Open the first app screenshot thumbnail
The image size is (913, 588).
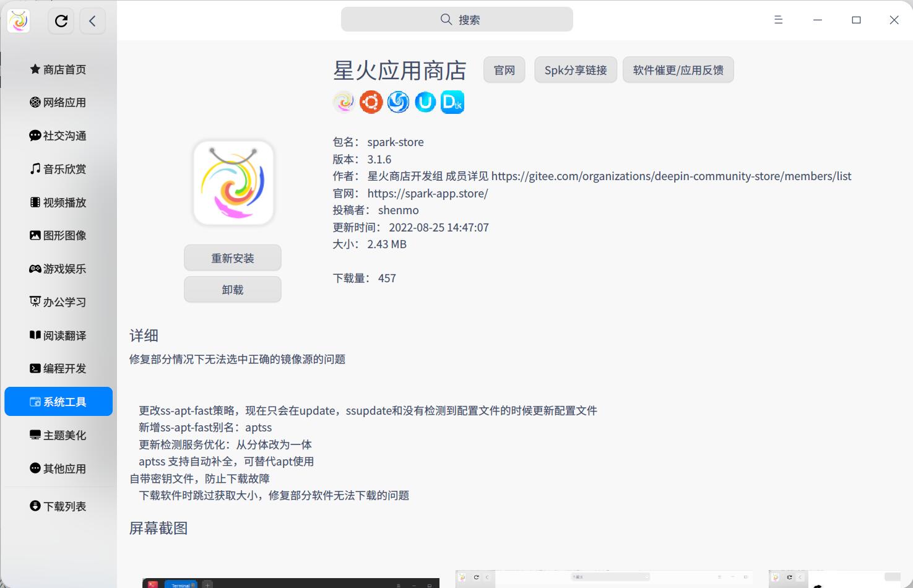coord(290,582)
